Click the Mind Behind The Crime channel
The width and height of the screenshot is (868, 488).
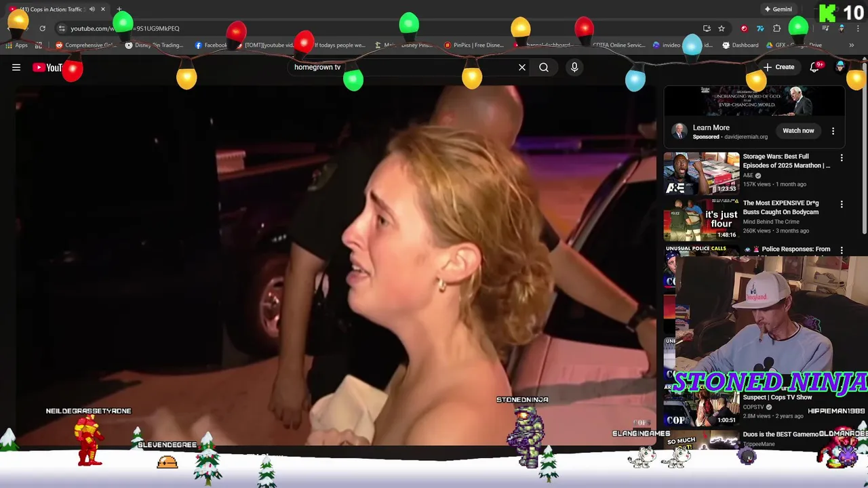[771, 222]
